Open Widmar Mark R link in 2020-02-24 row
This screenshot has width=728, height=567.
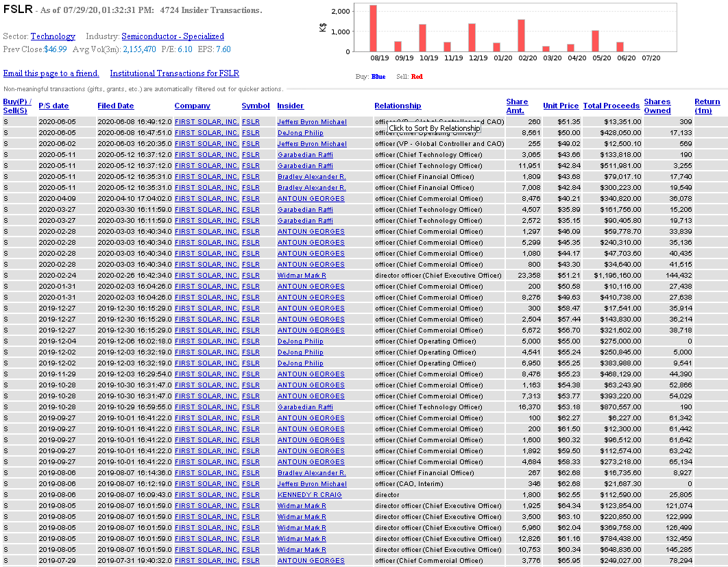(x=302, y=276)
